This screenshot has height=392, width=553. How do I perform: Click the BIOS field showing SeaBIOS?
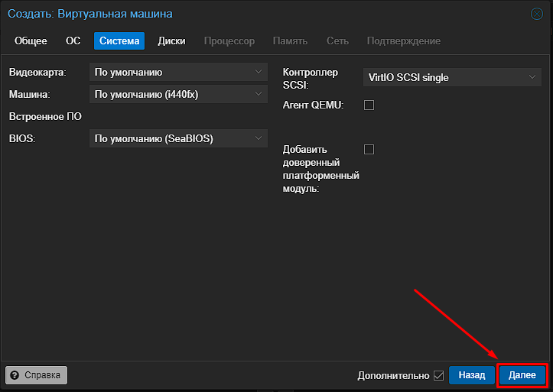pos(178,138)
